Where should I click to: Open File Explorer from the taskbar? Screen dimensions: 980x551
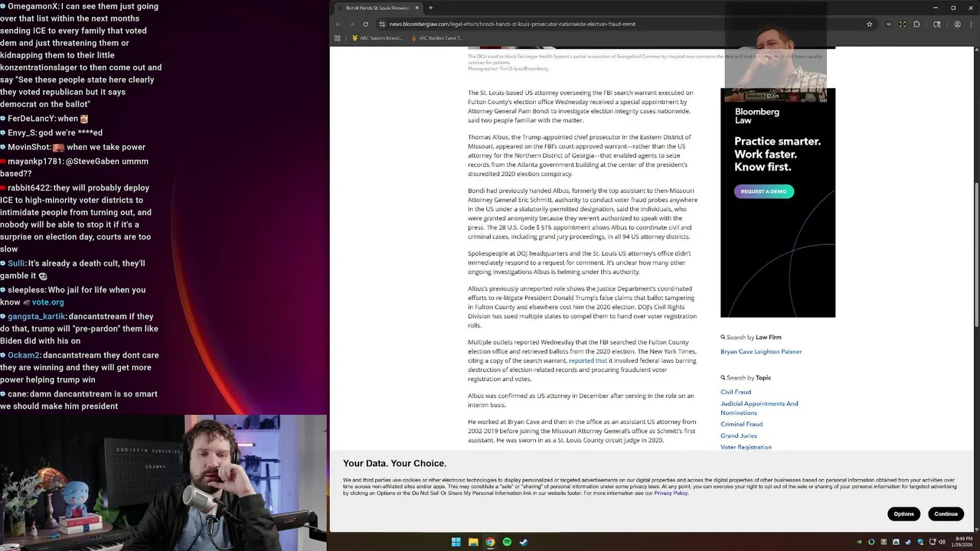tap(473, 542)
